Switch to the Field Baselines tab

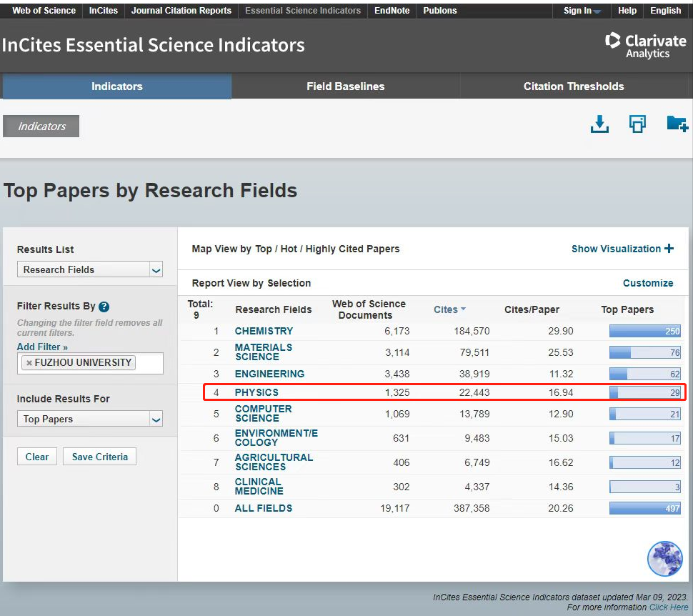tap(345, 86)
